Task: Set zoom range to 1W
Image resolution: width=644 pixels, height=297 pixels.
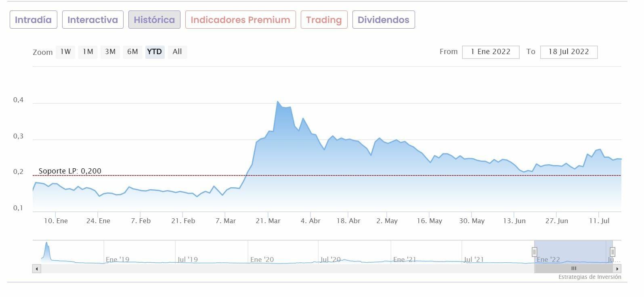Action: pos(65,52)
